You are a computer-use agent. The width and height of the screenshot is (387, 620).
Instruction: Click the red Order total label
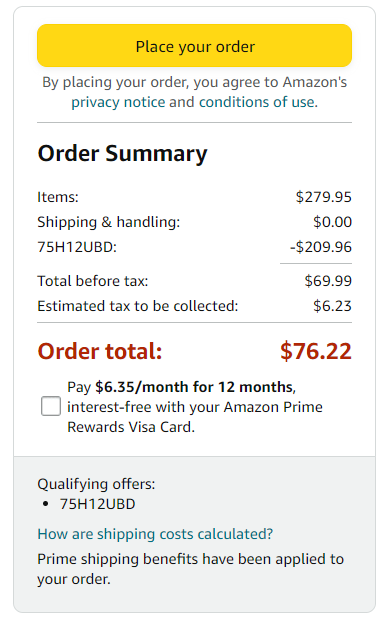100,351
